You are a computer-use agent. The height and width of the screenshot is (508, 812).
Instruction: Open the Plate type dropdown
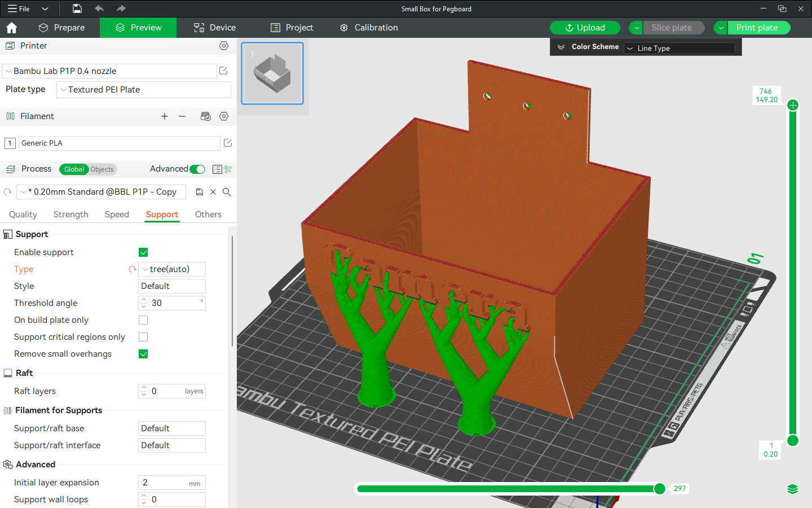[144, 90]
